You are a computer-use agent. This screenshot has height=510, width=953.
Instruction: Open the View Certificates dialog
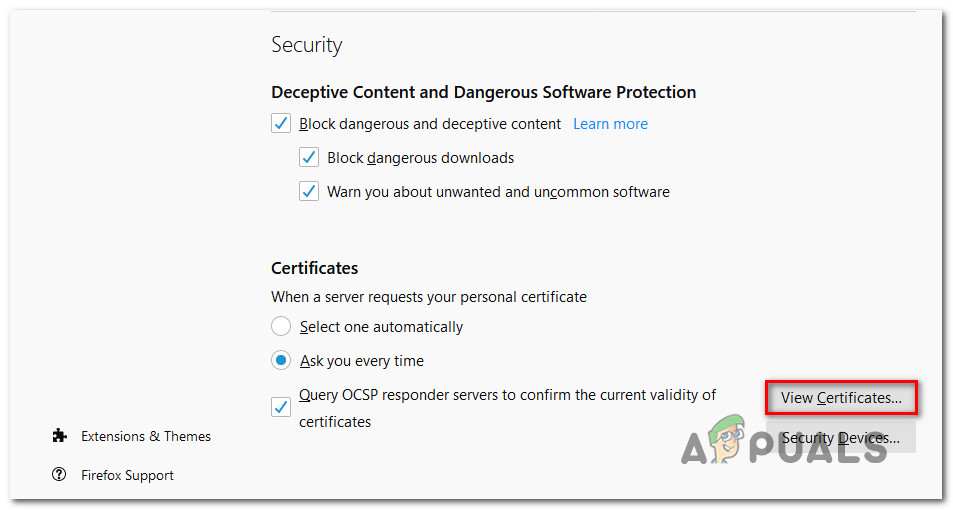841,398
